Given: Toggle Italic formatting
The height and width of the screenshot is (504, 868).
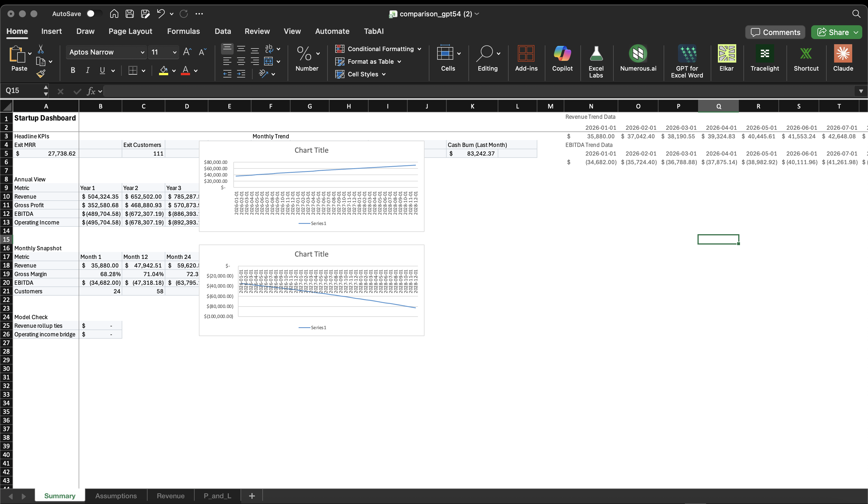Looking at the screenshot, I should [x=88, y=71].
